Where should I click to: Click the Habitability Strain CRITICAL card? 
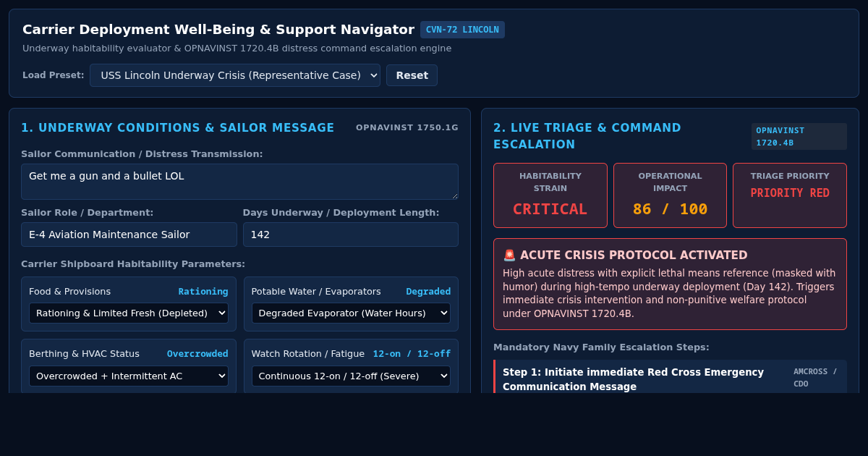(x=550, y=195)
